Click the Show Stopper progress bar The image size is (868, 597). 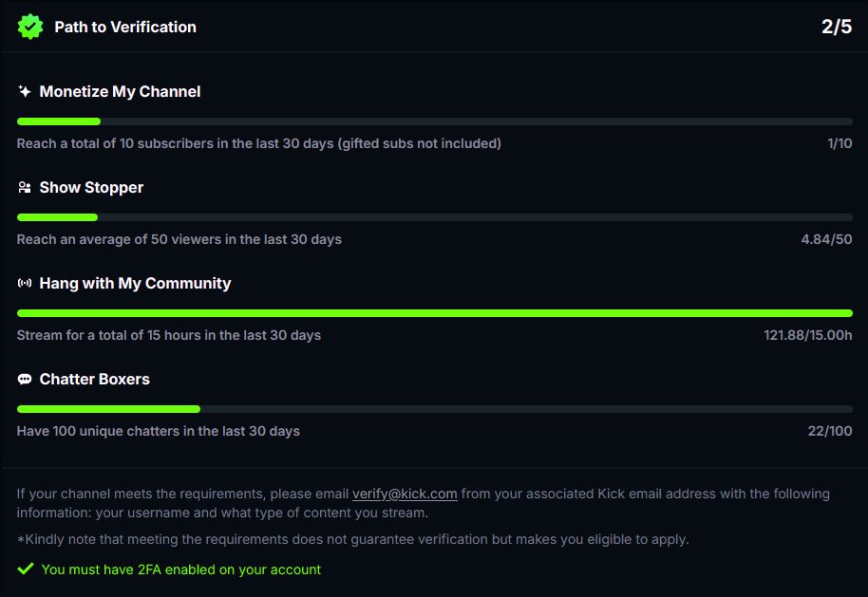(434, 217)
